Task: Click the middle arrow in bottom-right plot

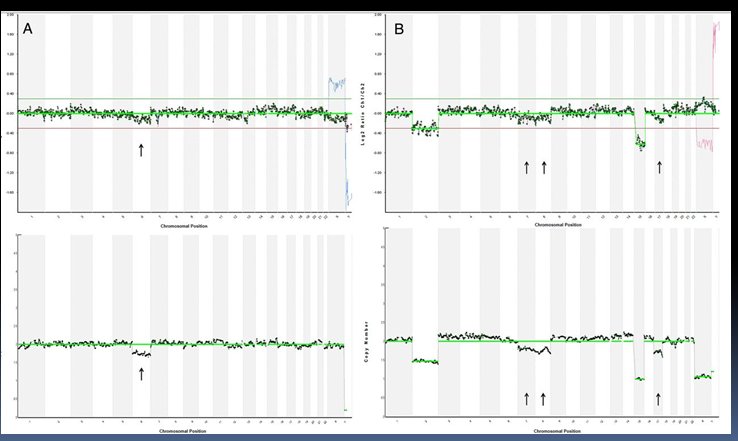Action: click(544, 398)
